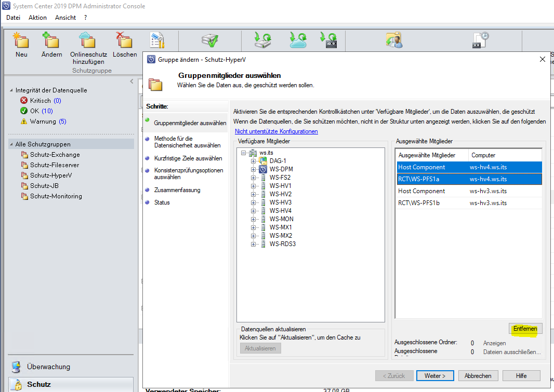554x392 pixels.
Task: Select Schutz-Fileserver protection group
Action: tap(55, 165)
